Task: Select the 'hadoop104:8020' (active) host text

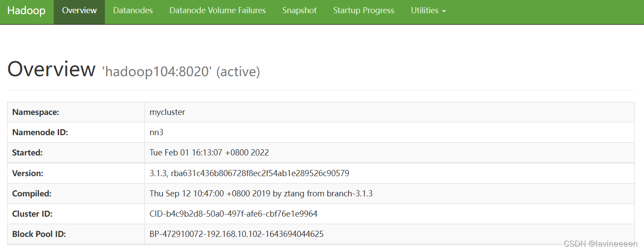Action: click(x=181, y=72)
